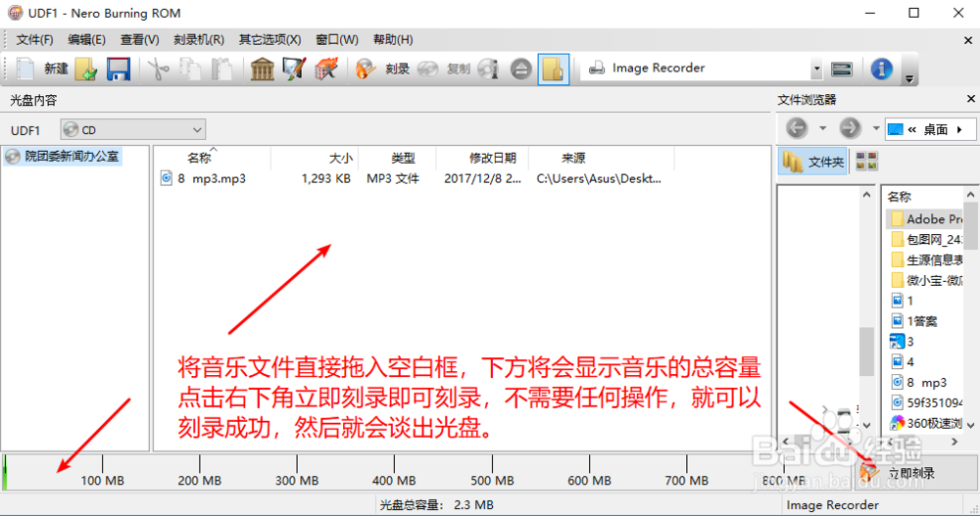Click the New compilation page icon
The image size is (980, 516).
coord(25,69)
